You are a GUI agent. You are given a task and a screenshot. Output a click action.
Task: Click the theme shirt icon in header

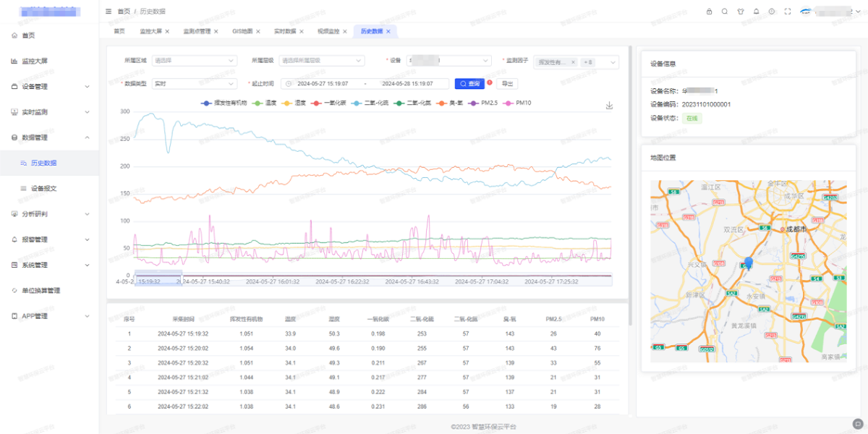[x=740, y=12]
